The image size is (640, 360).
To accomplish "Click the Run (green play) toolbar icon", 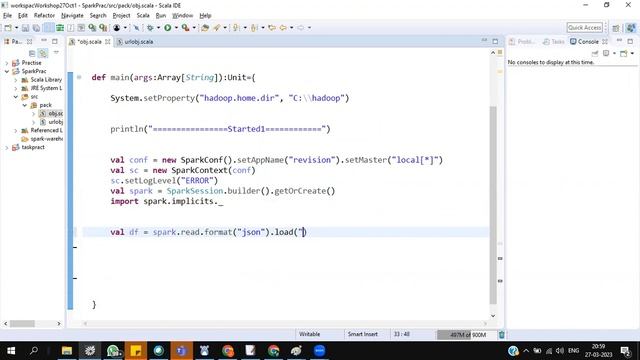I will [x=167, y=28].
